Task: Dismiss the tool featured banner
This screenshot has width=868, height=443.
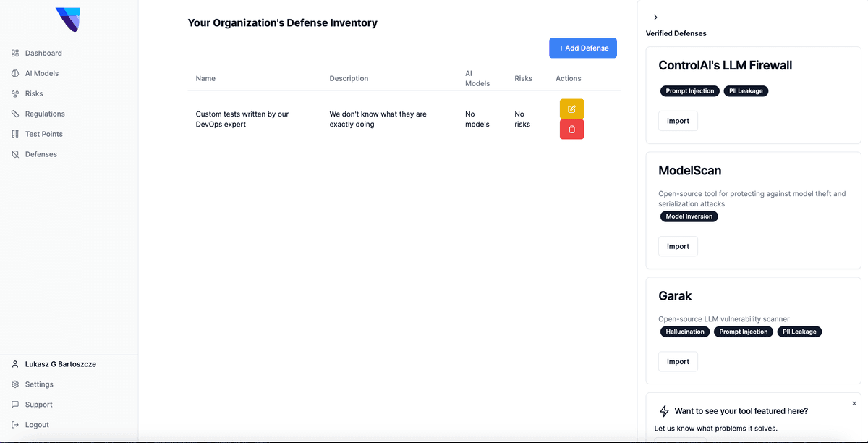Action: click(x=854, y=403)
